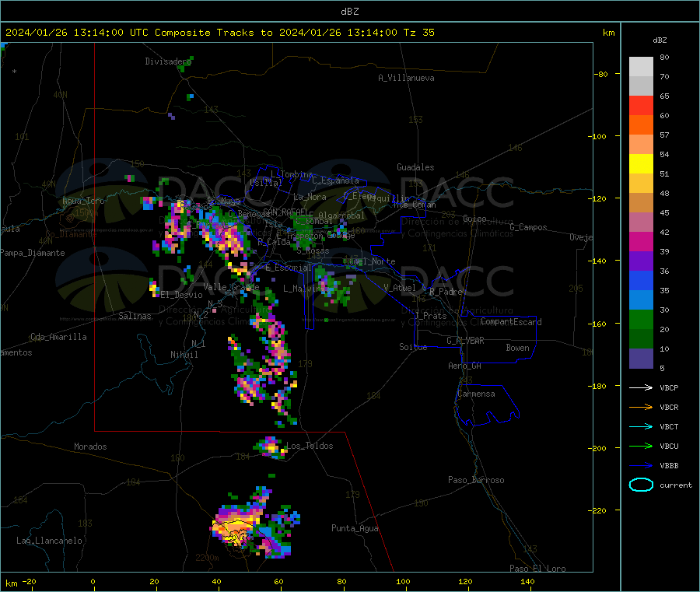Click the 'R_Padre' location label

(446, 292)
